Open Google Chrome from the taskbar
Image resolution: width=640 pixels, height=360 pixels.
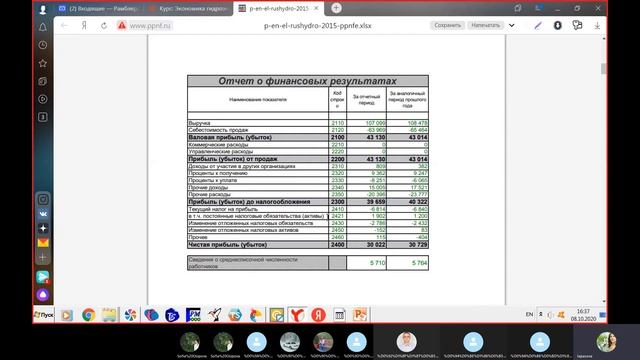click(x=88, y=315)
